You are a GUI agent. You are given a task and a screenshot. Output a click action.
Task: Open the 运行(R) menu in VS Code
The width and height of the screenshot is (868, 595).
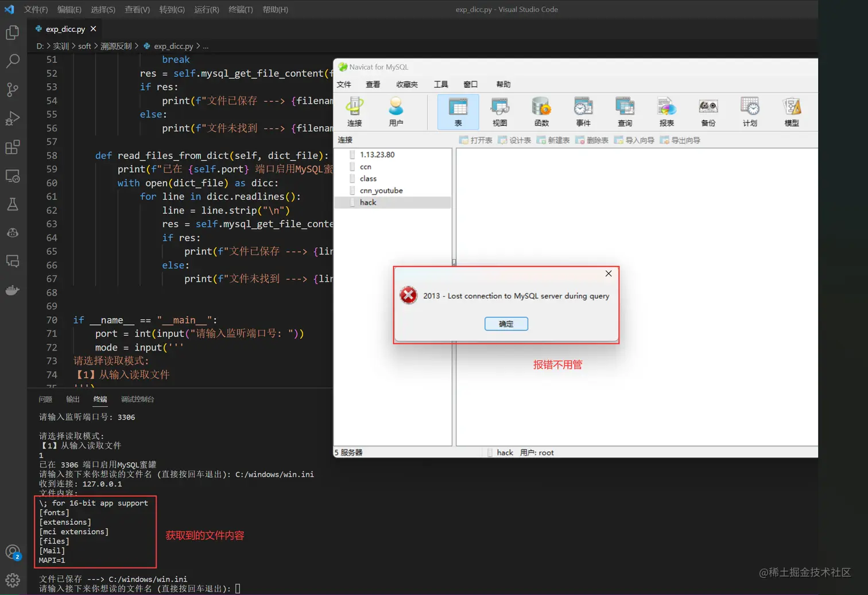pos(207,10)
